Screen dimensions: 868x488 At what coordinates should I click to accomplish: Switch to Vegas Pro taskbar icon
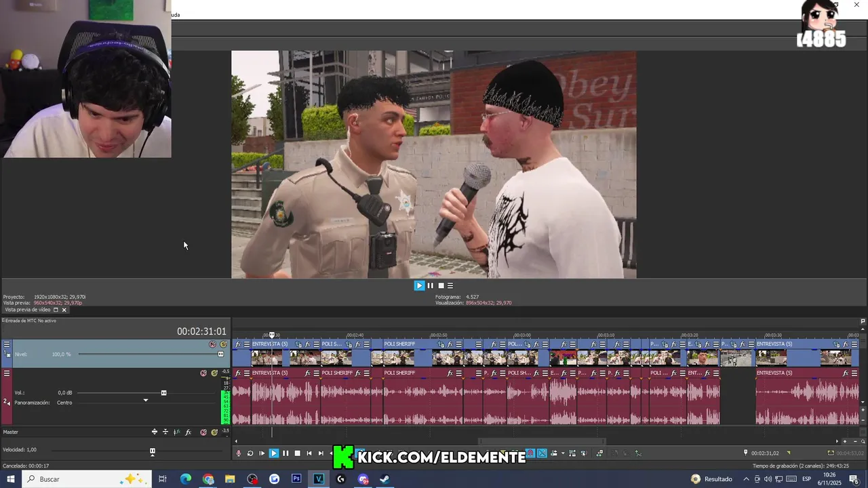point(319,479)
